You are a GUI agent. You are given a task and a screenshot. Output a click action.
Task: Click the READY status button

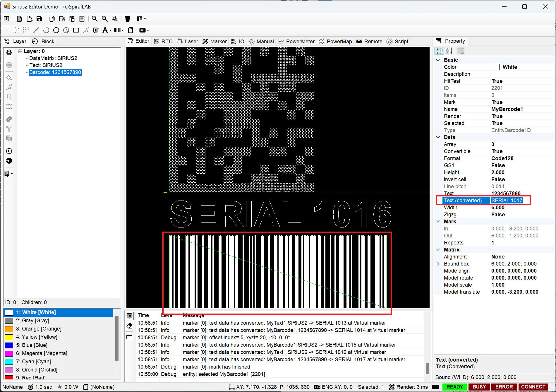click(x=455, y=387)
